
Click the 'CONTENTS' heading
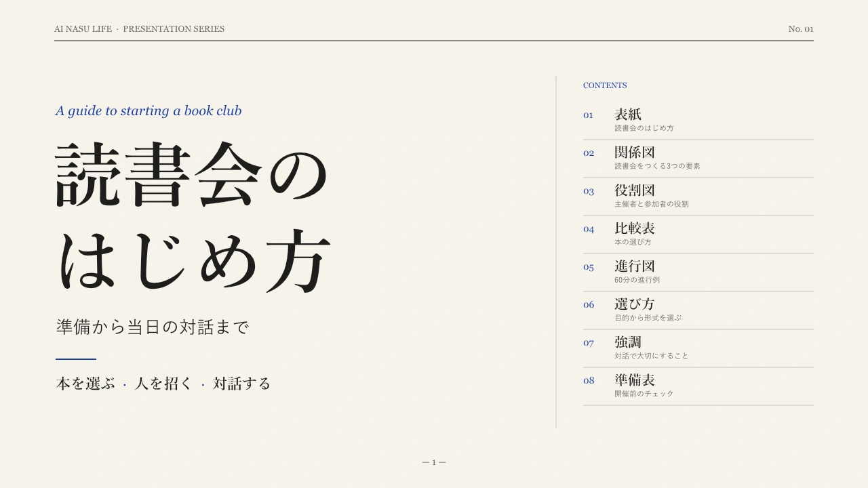tap(605, 85)
